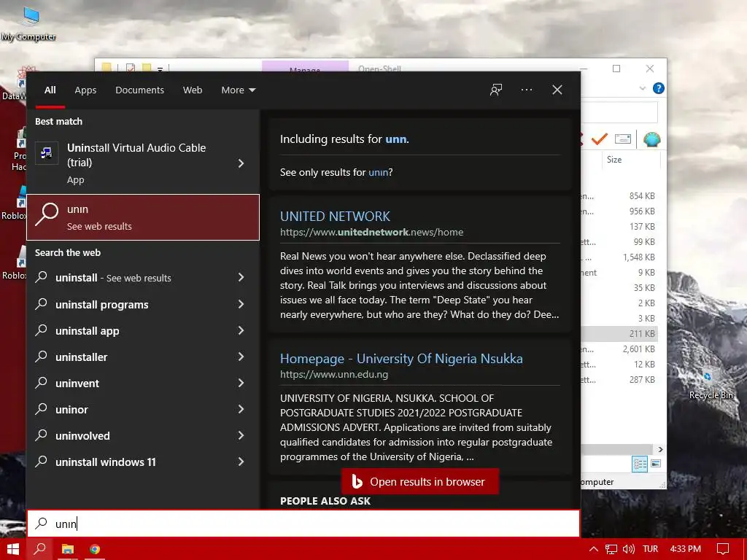
Task: Open the UNITED NETWORK result link
Action: pyautogui.click(x=335, y=216)
